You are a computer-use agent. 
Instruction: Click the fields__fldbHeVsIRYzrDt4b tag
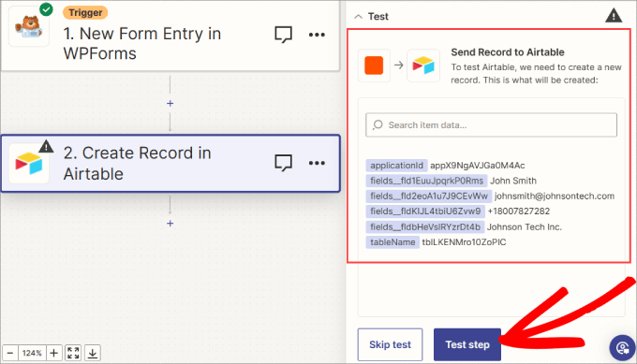[425, 226]
